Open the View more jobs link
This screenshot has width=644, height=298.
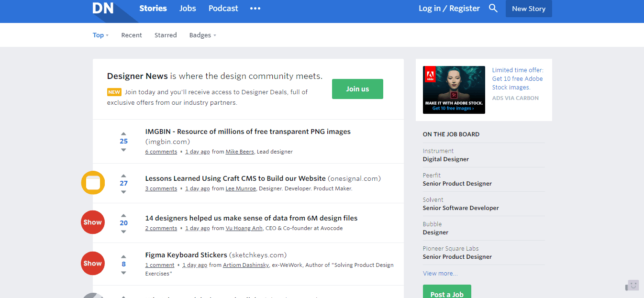(x=440, y=273)
